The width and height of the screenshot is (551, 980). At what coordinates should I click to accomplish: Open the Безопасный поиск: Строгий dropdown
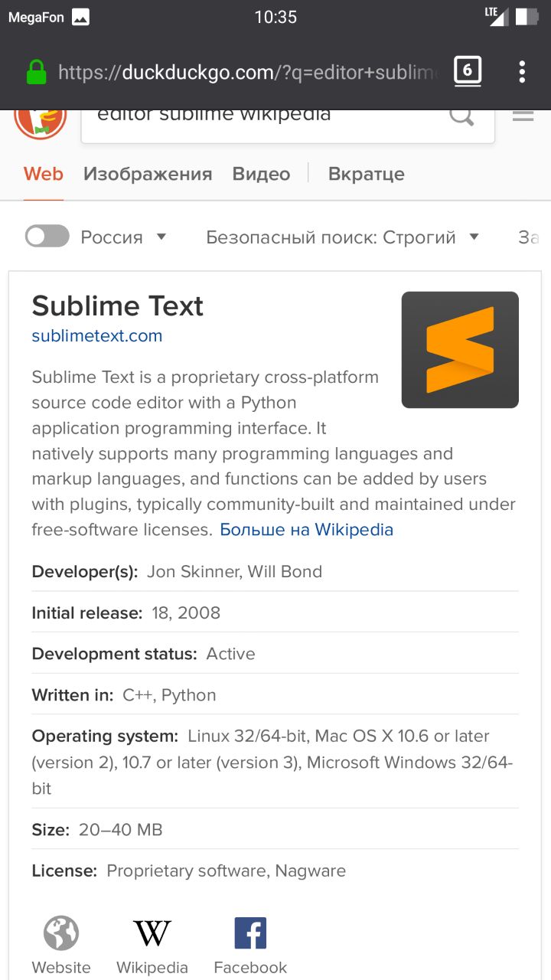[x=343, y=237]
